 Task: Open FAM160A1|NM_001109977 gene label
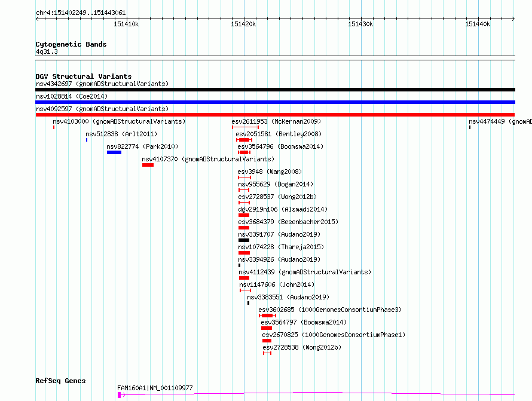[155, 388]
